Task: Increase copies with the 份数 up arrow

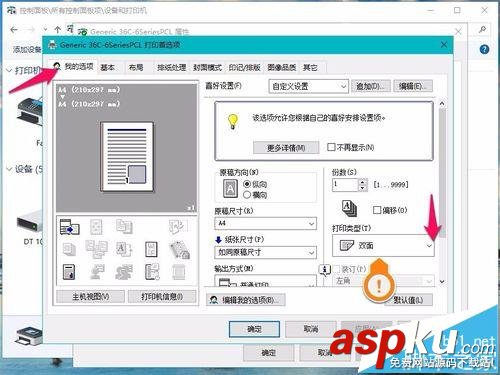Action: [x=363, y=182]
